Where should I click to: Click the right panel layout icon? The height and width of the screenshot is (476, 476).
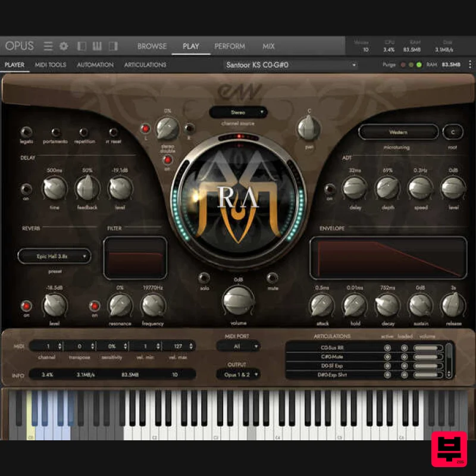coord(114,46)
